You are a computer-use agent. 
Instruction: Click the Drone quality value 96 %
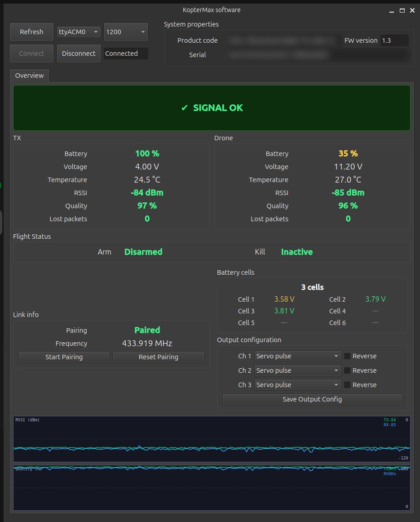[x=348, y=206]
